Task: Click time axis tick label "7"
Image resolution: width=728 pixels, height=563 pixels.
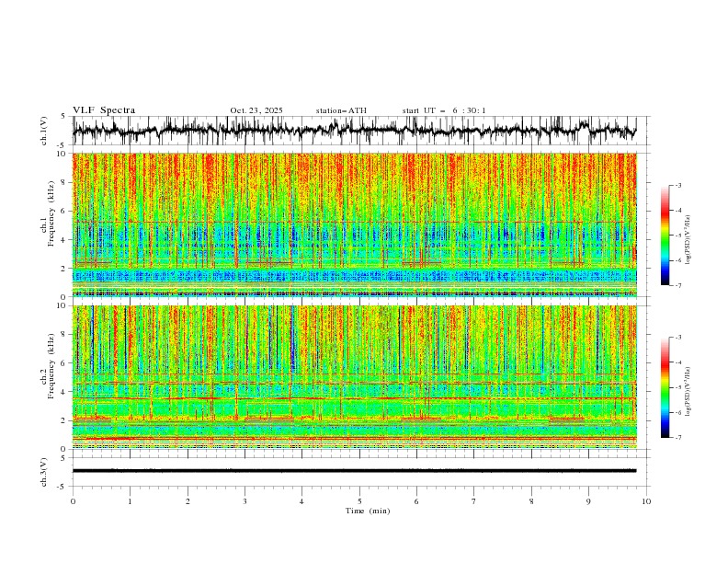Action: (474, 501)
